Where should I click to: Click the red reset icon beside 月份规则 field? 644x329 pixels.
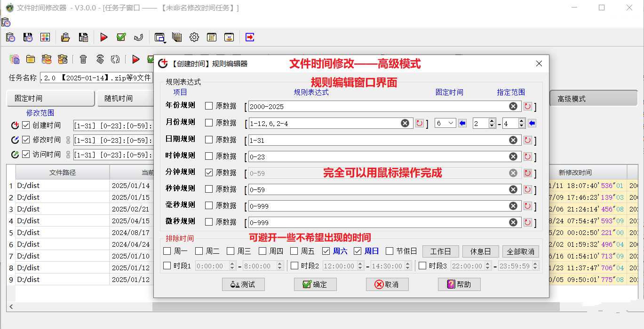coord(419,123)
